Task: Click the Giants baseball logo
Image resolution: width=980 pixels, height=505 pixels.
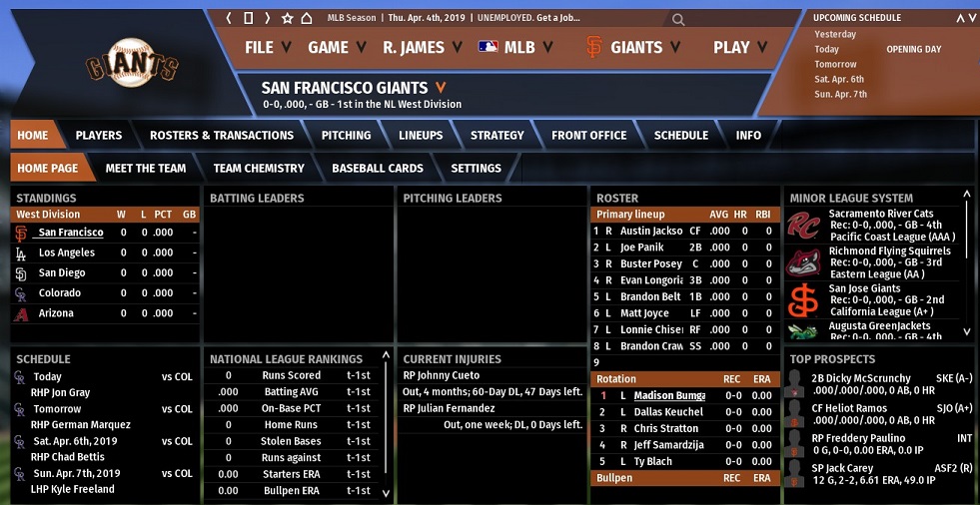Action: pyautogui.click(x=132, y=63)
